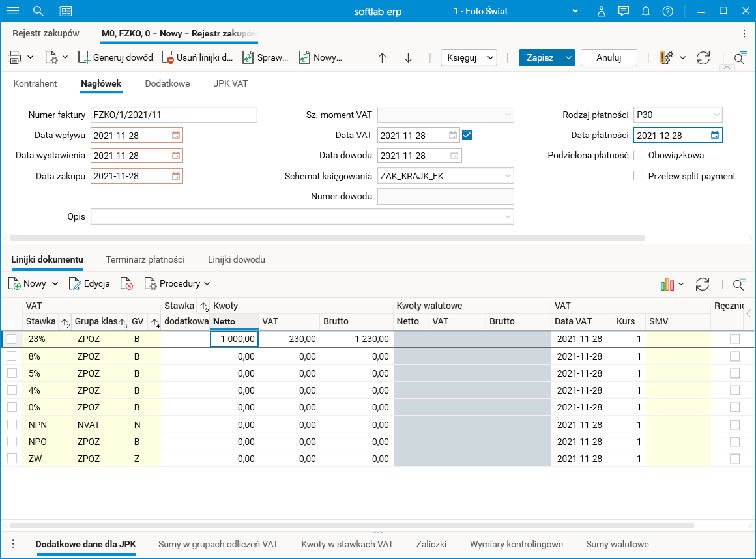Click the search magnifier in title bar
This screenshot has width=756, height=559.
38,11
